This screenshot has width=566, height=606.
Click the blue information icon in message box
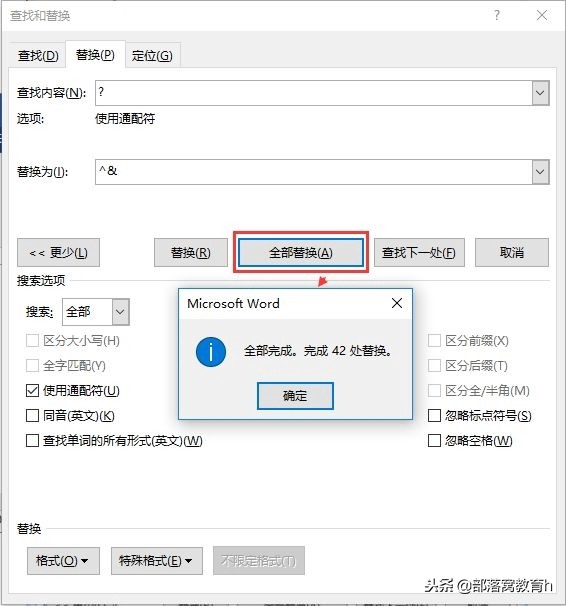(211, 352)
